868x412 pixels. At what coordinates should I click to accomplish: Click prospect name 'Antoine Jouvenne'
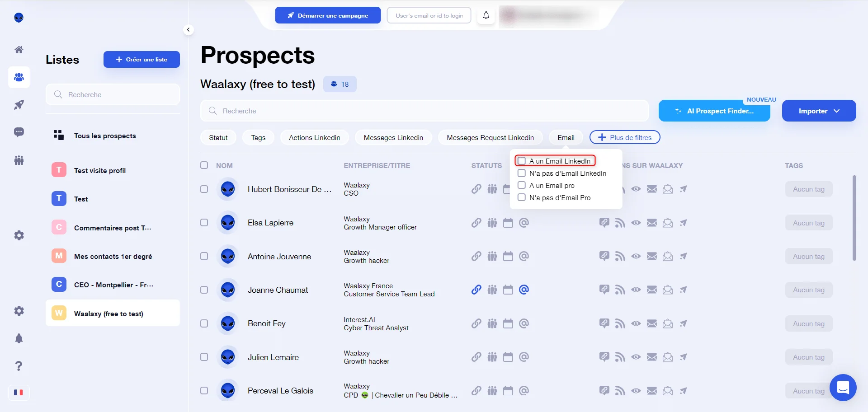(279, 256)
